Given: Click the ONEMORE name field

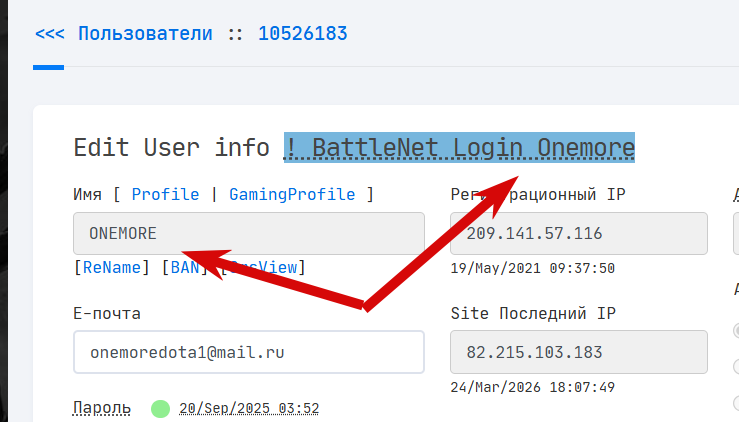Looking at the screenshot, I should (x=249, y=233).
